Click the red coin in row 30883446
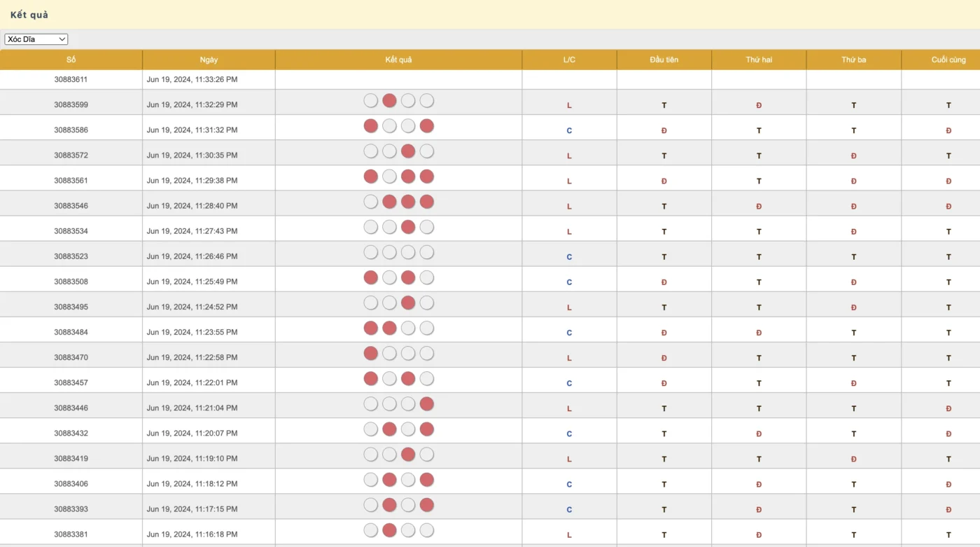980x547 pixels. (427, 404)
